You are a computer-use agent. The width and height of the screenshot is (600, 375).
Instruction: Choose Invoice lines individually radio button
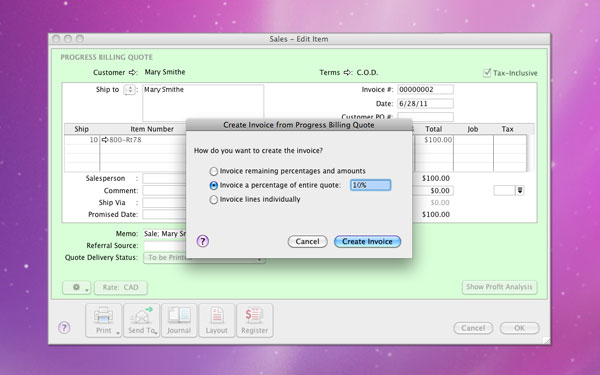click(214, 199)
